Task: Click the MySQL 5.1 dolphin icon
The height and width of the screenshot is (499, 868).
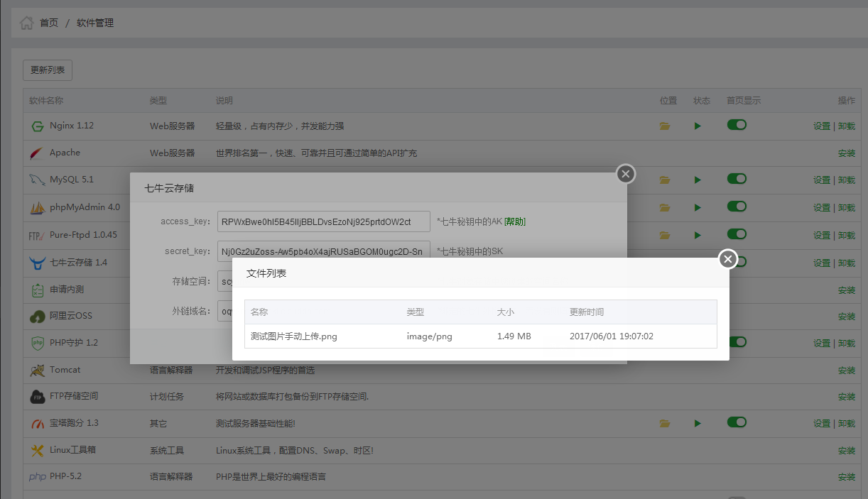Action: (37, 180)
